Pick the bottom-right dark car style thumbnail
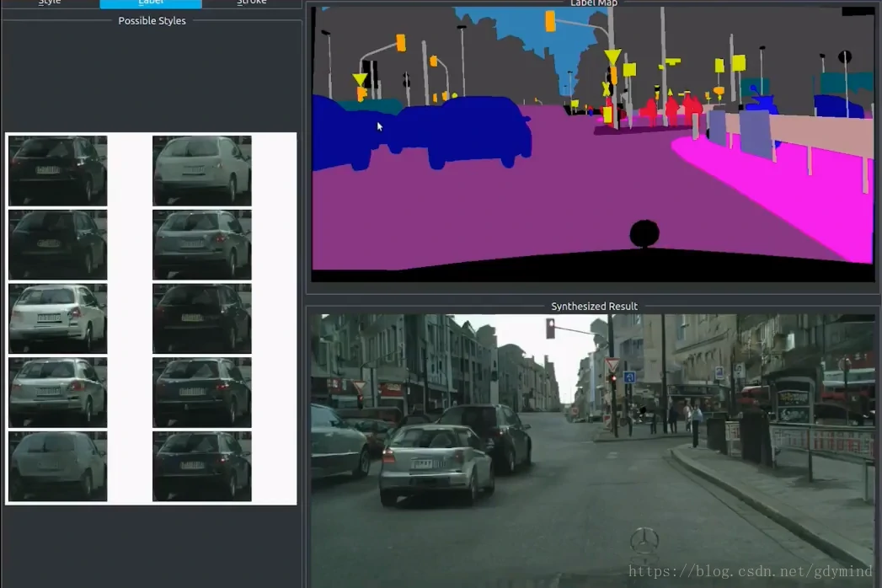The width and height of the screenshot is (882, 588). click(202, 466)
